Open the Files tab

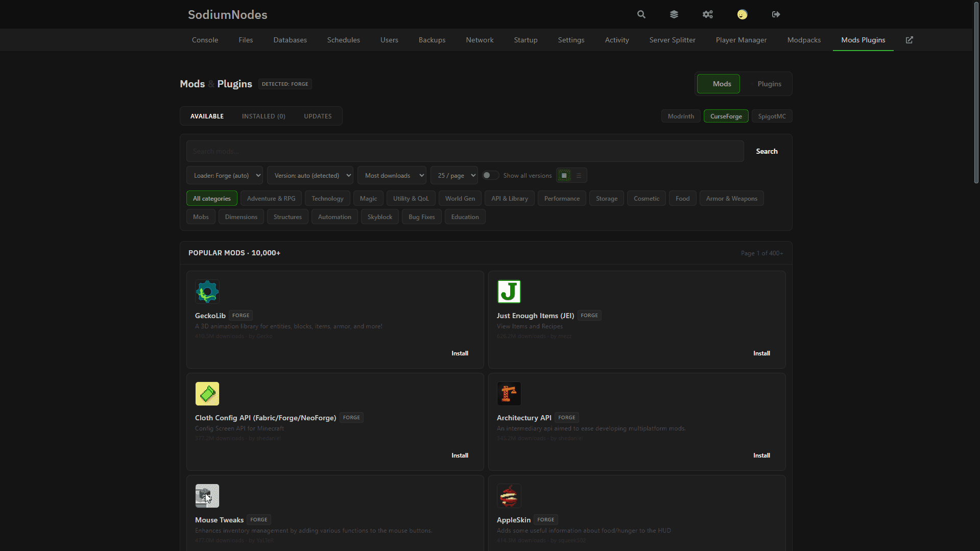246,40
